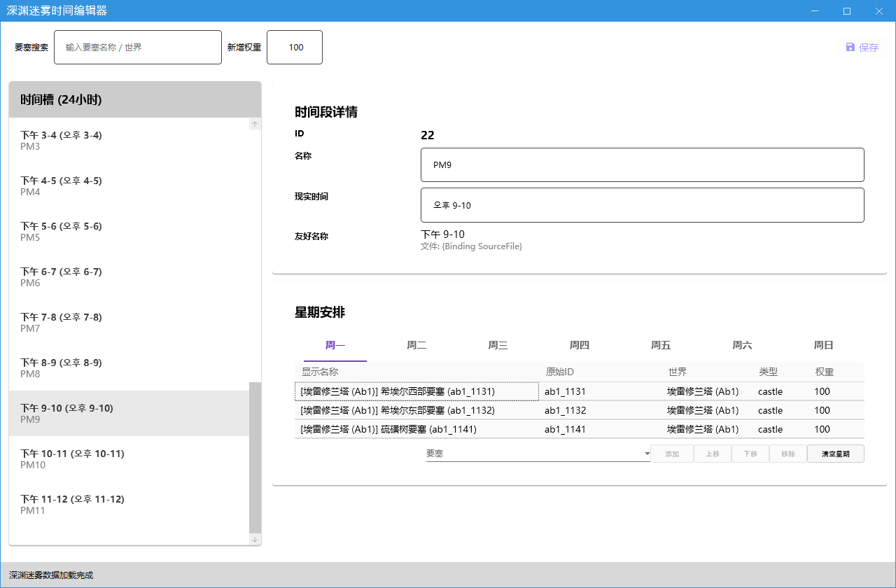Screen dimensions: 896x588
Task: Close the editor window
Action: (x=879, y=10)
